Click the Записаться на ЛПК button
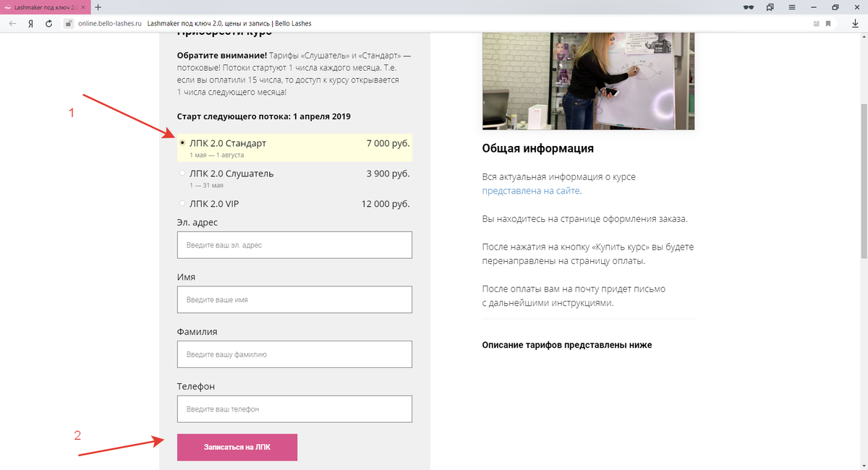The image size is (868, 470). pos(237,448)
